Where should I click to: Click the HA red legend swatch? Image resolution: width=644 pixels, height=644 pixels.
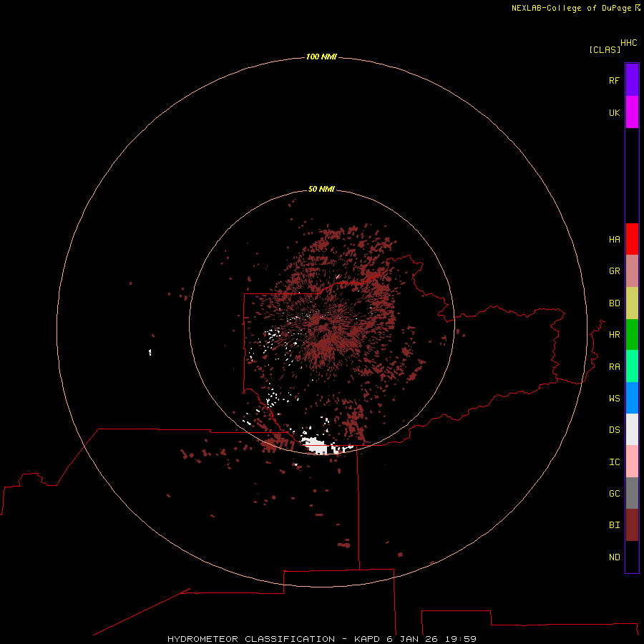632,239
